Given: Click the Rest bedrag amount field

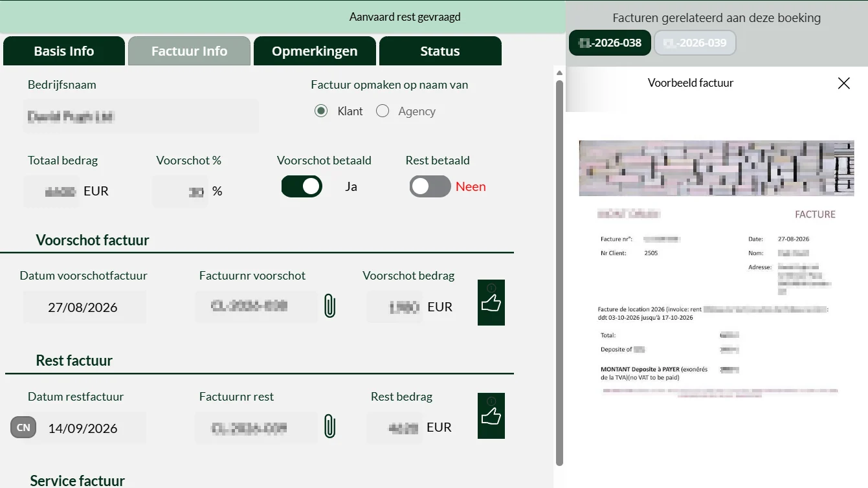Looking at the screenshot, I should pyautogui.click(x=394, y=427).
